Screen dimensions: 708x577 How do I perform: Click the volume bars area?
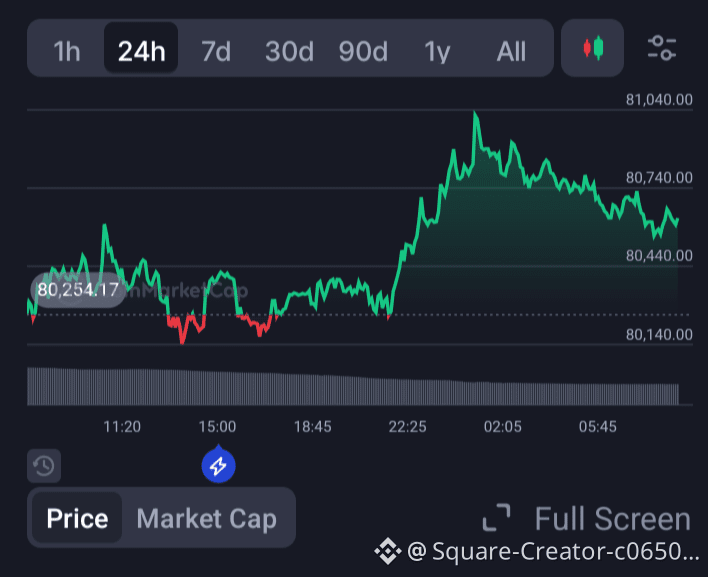353,386
